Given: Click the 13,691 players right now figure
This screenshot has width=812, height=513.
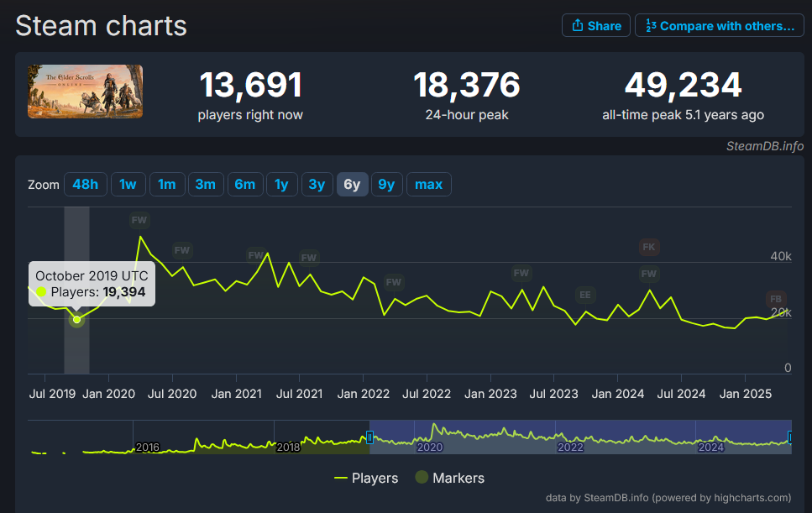Looking at the screenshot, I should 250,85.
